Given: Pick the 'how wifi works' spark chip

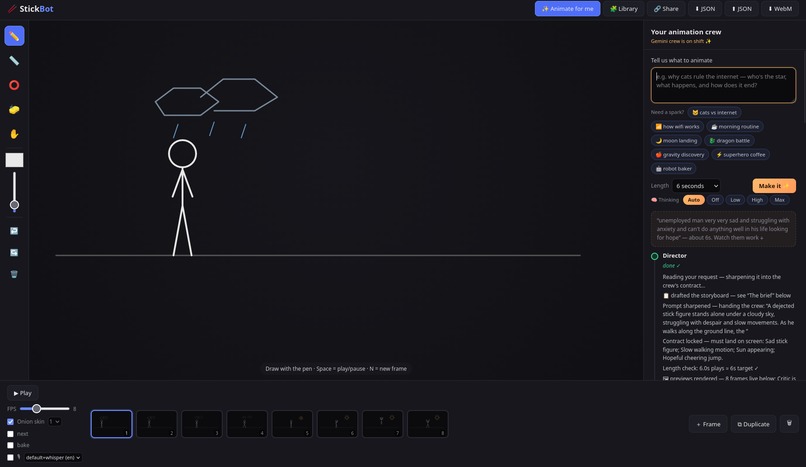Looking at the screenshot, I should click(677, 126).
